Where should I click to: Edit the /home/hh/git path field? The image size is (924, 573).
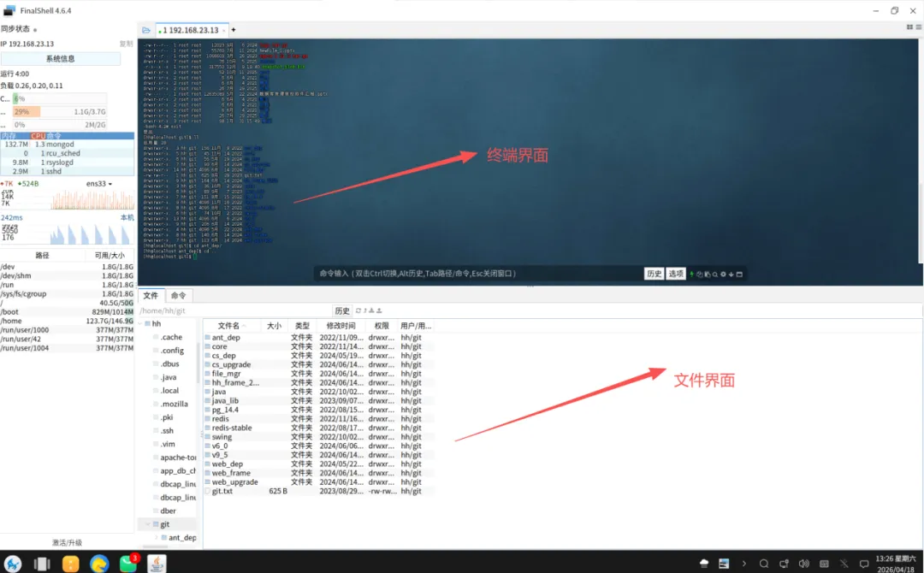point(234,310)
